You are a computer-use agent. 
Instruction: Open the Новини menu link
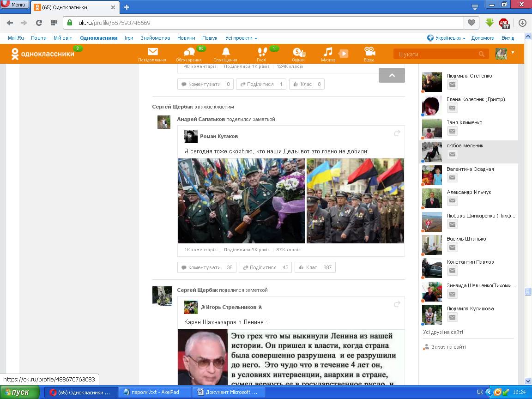click(x=186, y=38)
